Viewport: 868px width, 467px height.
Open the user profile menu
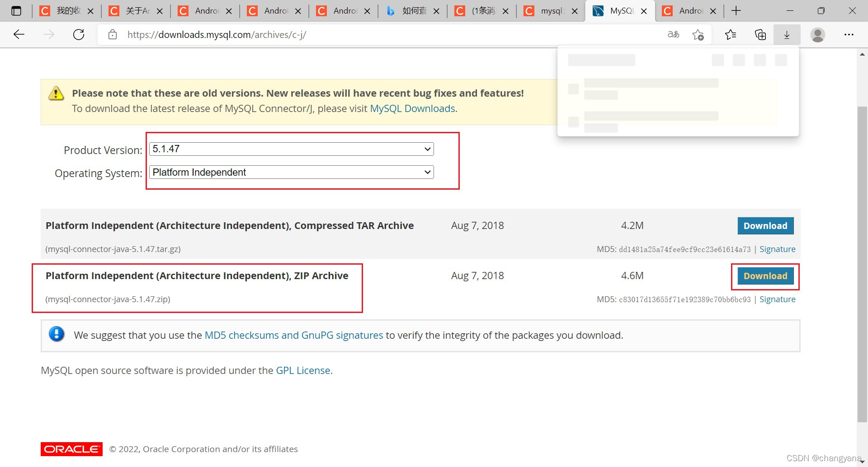click(x=817, y=35)
